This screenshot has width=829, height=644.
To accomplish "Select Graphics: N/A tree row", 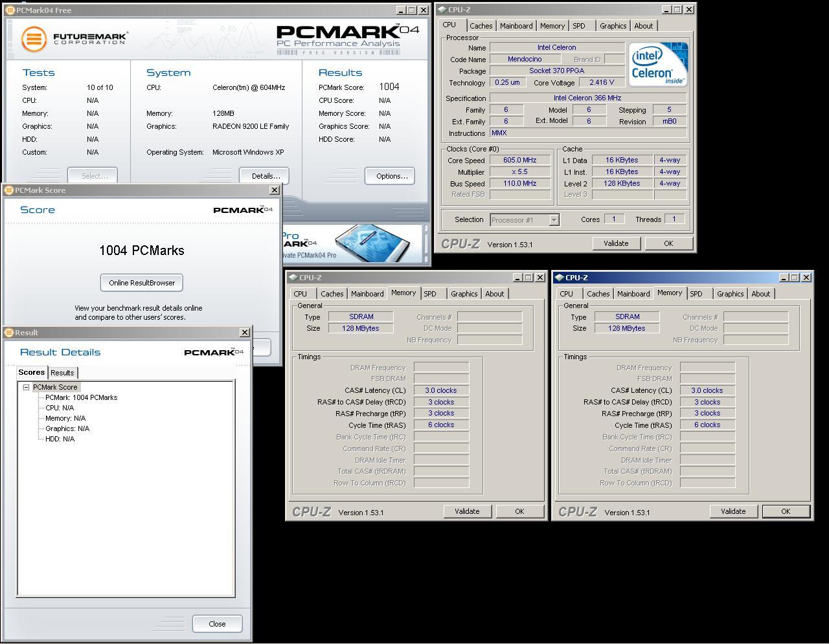I will coord(67,428).
